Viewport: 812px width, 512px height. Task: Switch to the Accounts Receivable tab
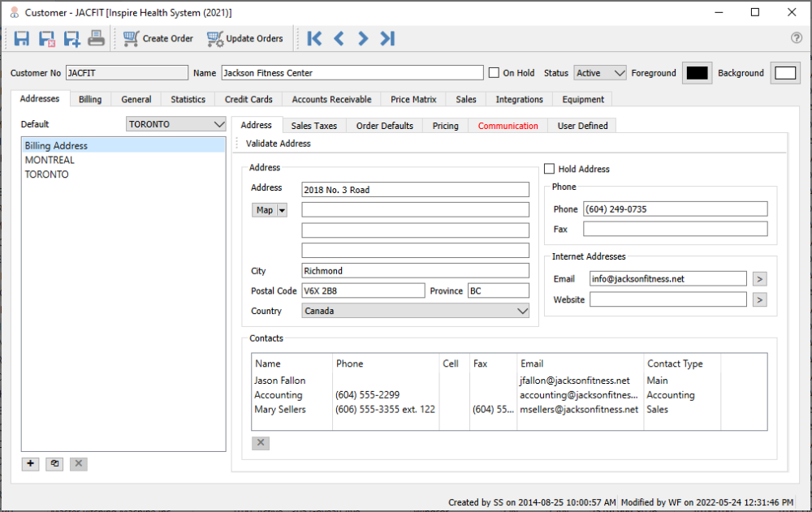[331, 99]
